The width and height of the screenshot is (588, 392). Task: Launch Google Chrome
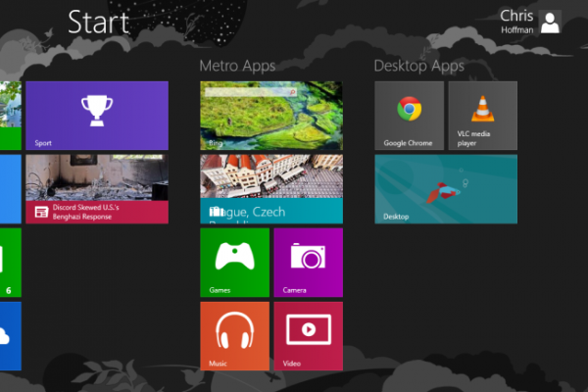click(x=409, y=116)
